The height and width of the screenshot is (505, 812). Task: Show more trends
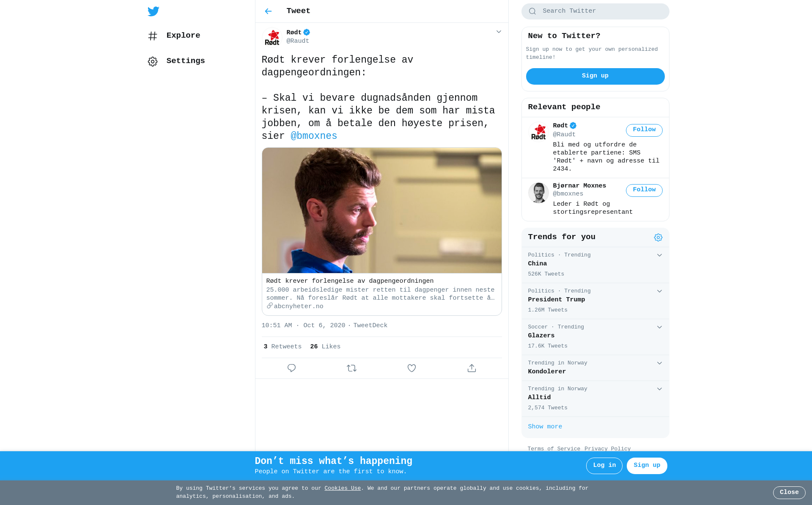[x=545, y=427]
